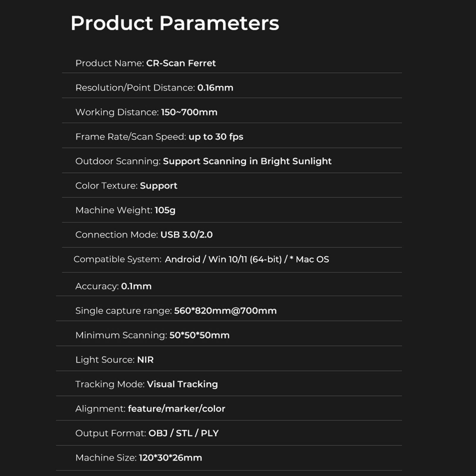Click the Outdoor Scanning label
Image resolution: width=476 pixels, height=476 pixels.
(118, 161)
